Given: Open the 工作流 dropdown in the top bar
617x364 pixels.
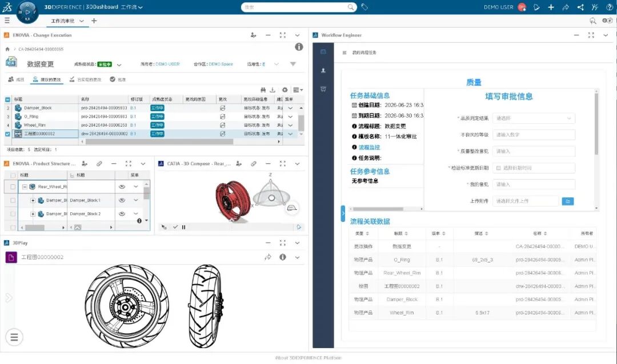Looking at the screenshot, I should (x=132, y=7).
